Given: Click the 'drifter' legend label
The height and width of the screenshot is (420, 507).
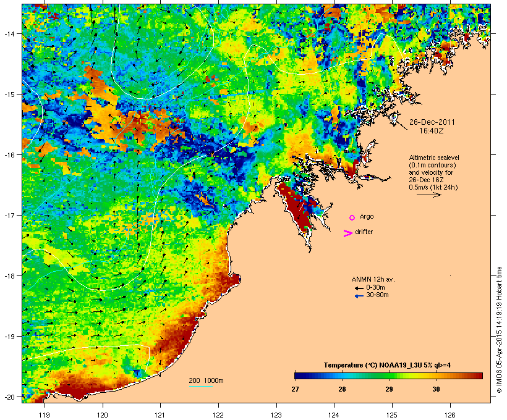Looking at the screenshot, I should pyautogui.click(x=364, y=232).
